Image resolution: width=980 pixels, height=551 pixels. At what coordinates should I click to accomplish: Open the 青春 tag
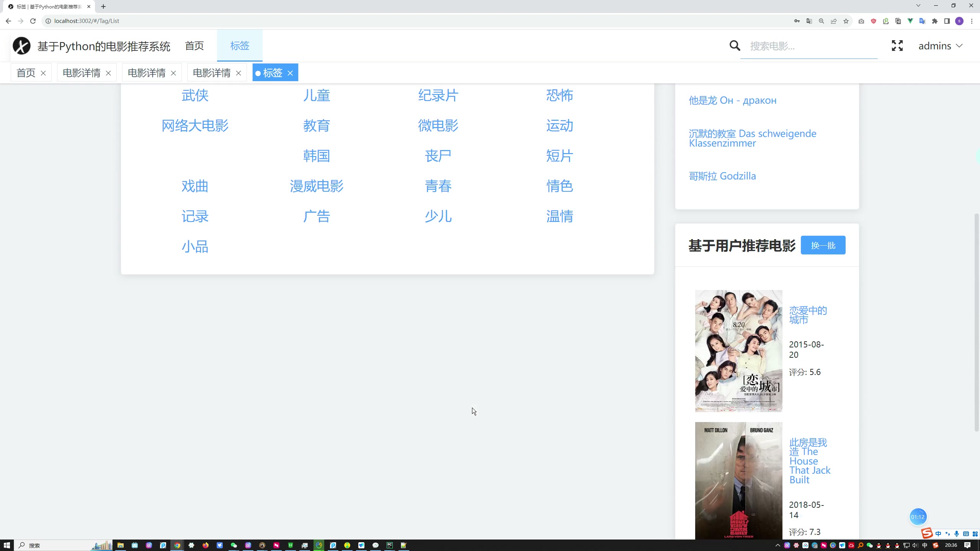pos(438,186)
